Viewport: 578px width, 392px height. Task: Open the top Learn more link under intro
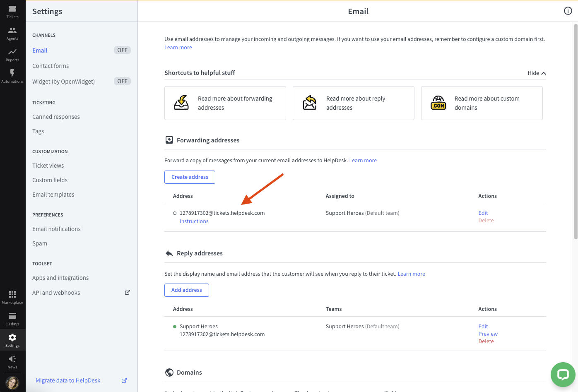[178, 48]
